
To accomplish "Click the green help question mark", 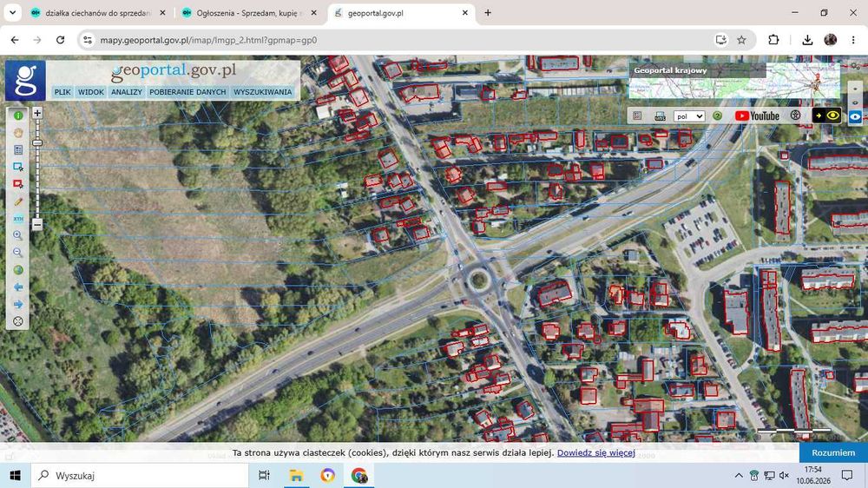I will point(718,115).
